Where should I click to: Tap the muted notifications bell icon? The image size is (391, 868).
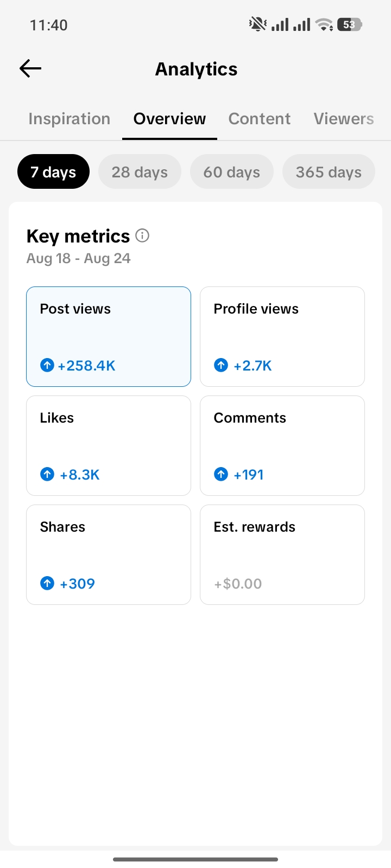257,24
